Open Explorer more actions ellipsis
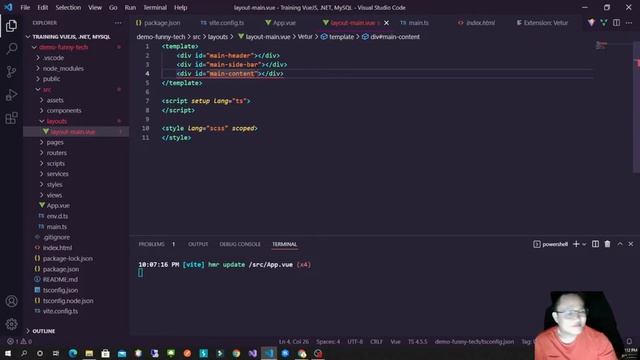This screenshot has height=360, width=640. 118,23
